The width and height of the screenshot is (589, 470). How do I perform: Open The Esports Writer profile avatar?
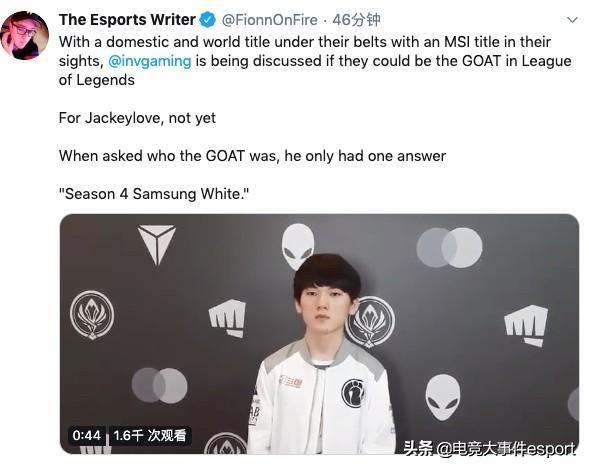[x=24, y=35]
